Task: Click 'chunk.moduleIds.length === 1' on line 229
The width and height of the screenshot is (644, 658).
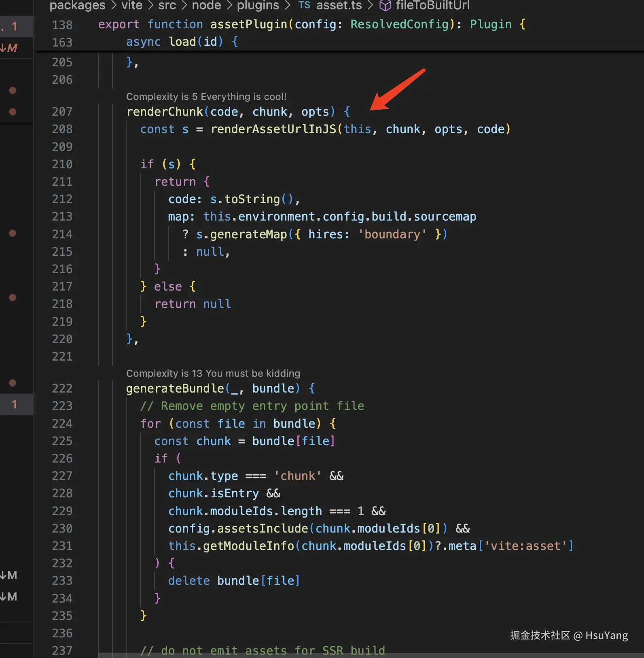Action: tap(266, 511)
